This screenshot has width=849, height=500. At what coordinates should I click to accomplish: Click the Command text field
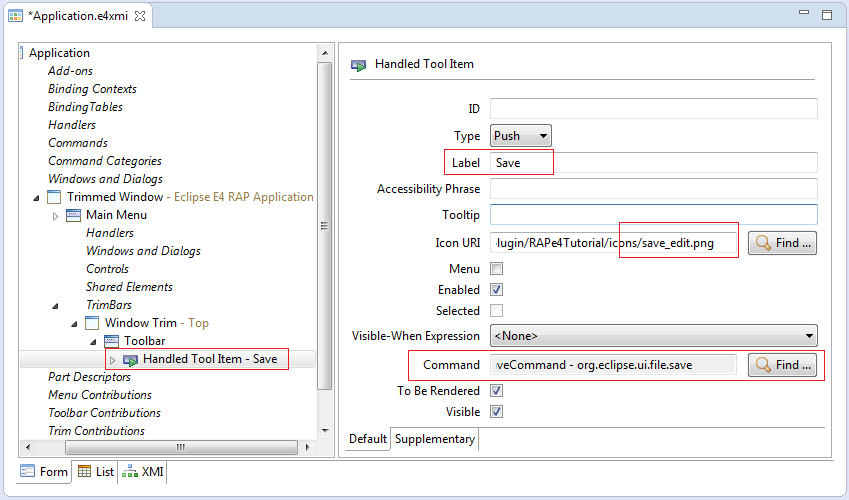(x=614, y=365)
